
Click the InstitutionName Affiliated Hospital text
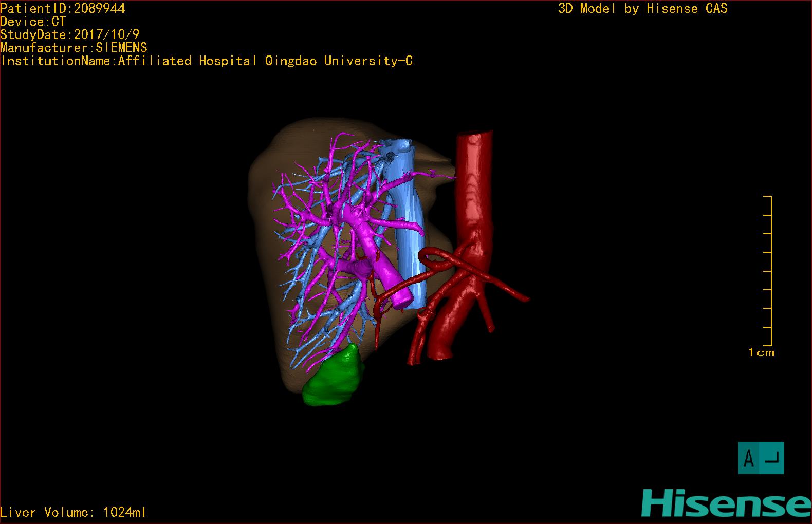point(207,61)
